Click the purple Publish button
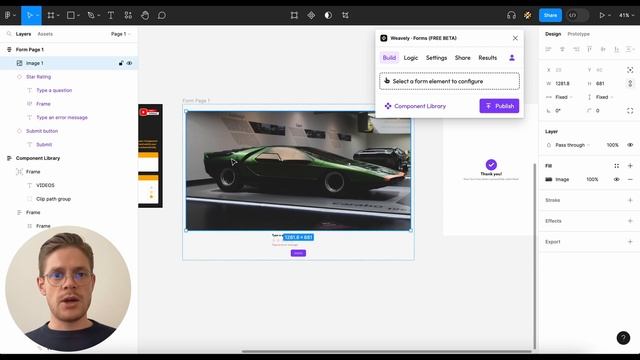 point(499,106)
